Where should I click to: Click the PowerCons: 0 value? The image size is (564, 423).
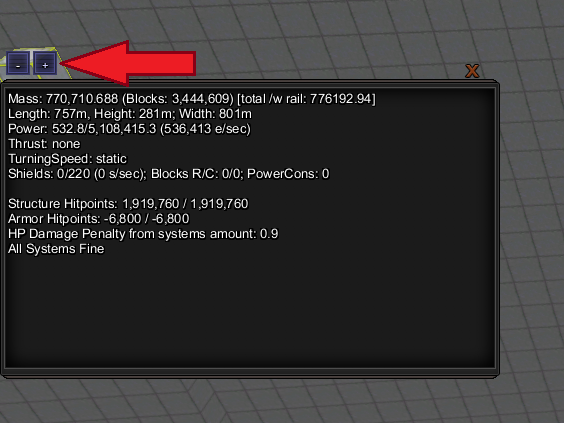click(288, 174)
